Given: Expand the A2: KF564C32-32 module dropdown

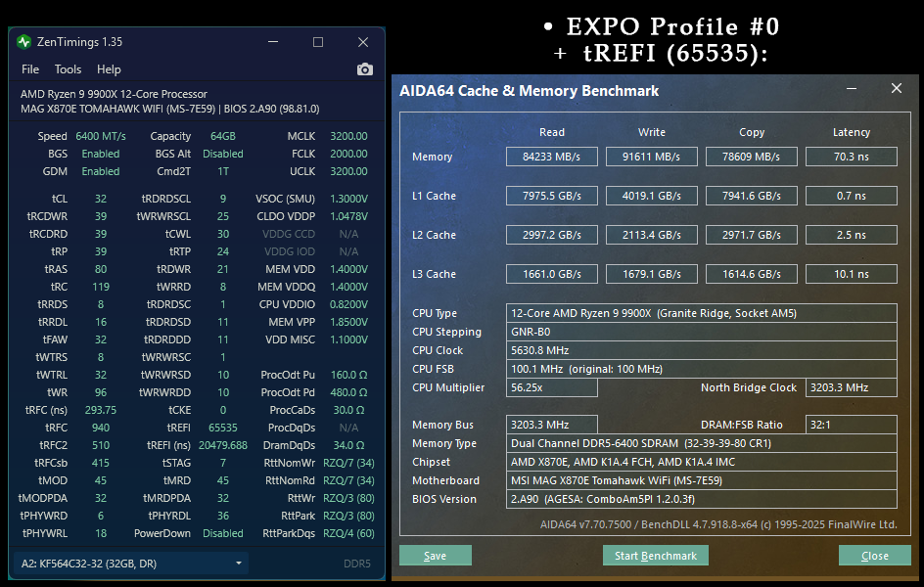Looking at the screenshot, I should 130,564.
